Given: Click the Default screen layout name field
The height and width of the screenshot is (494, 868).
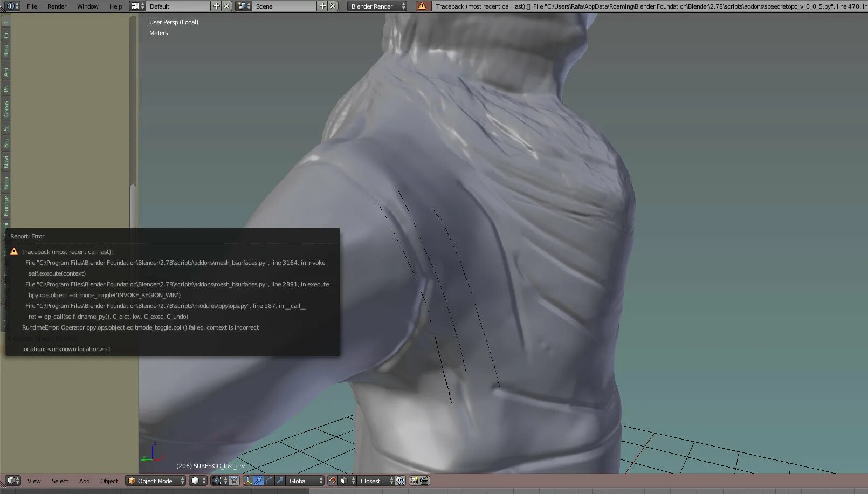Looking at the screenshot, I should click(178, 6).
